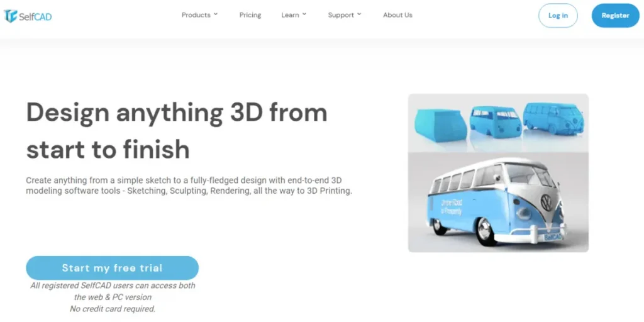The width and height of the screenshot is (644, 322).
Task: Go to the Pricing page
Action: [250, 15]
